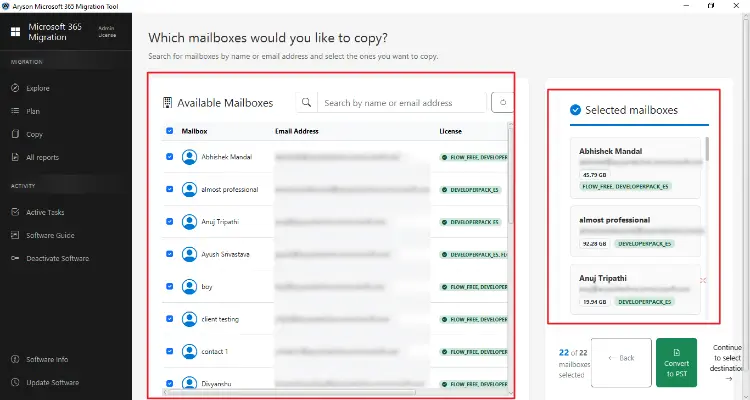Click the 45.79 GB size badge
Image resolution: width=750 pixels, height=400 pixels.
[x=595, y=175]
